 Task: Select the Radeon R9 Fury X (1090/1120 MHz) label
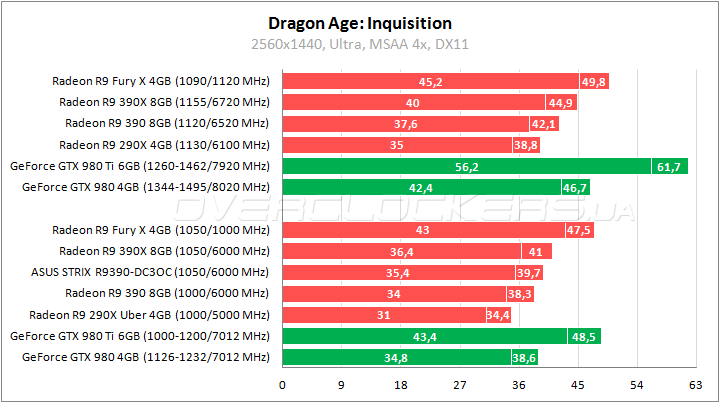click(160, 81)
